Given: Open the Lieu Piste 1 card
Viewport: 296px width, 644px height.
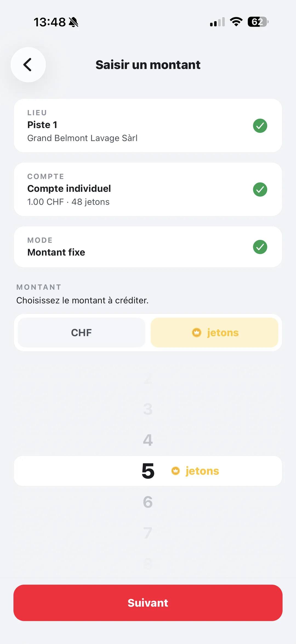Looking at the screenshot, I should pyautogui.click(x=148, y=126).
